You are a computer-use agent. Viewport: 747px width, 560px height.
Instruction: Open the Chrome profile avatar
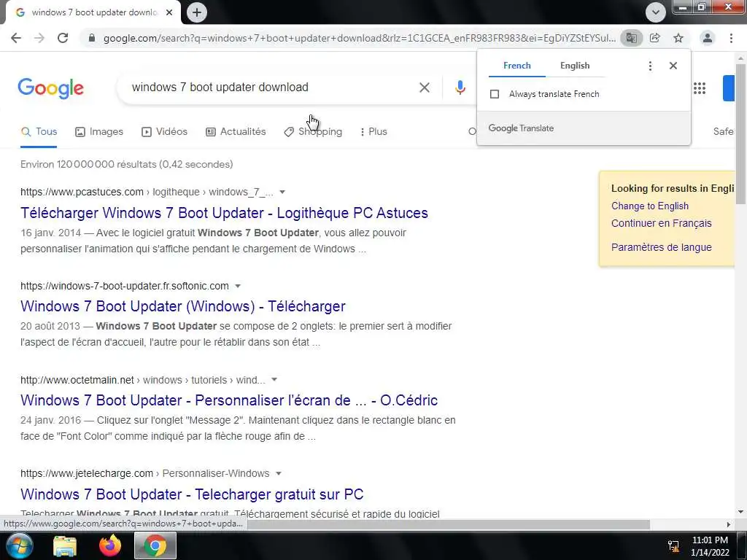[x=708, y=38]
